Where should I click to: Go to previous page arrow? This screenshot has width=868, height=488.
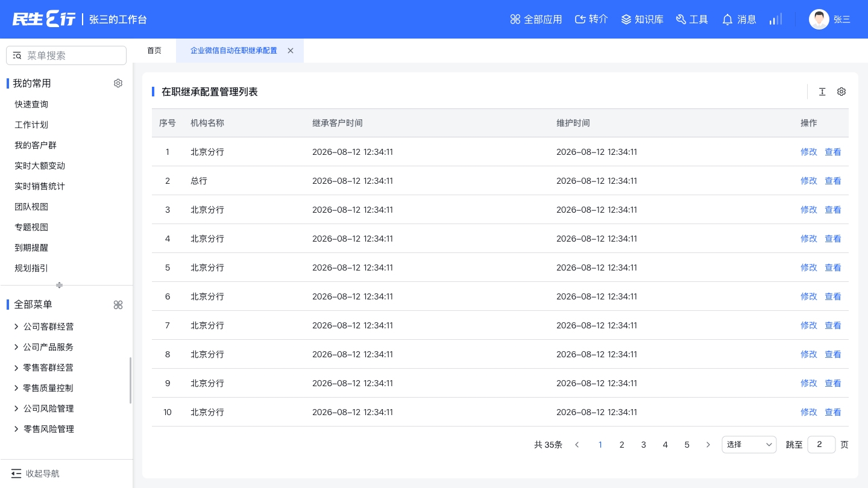pos(577,445)
